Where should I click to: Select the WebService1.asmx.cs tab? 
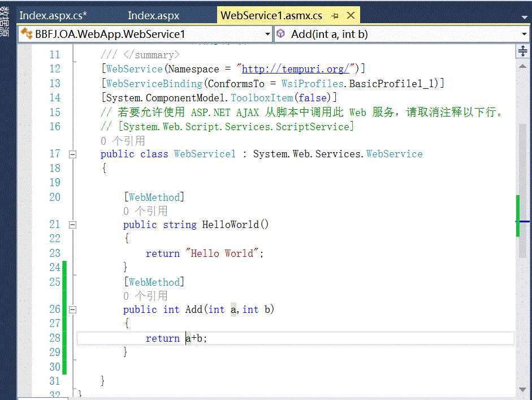coord(271,16)
